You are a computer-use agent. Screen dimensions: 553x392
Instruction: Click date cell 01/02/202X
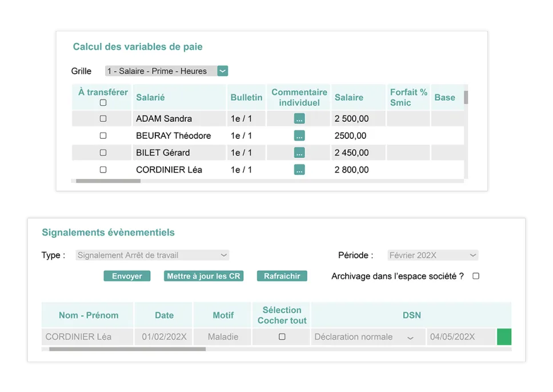pos(163,337)
